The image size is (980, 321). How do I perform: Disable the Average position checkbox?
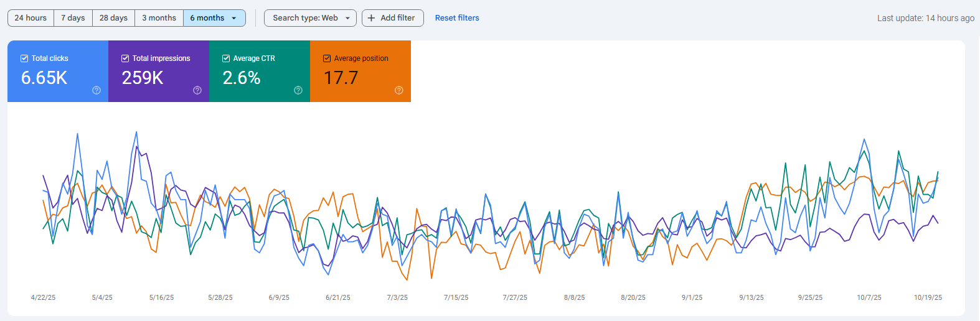point(327,58)
